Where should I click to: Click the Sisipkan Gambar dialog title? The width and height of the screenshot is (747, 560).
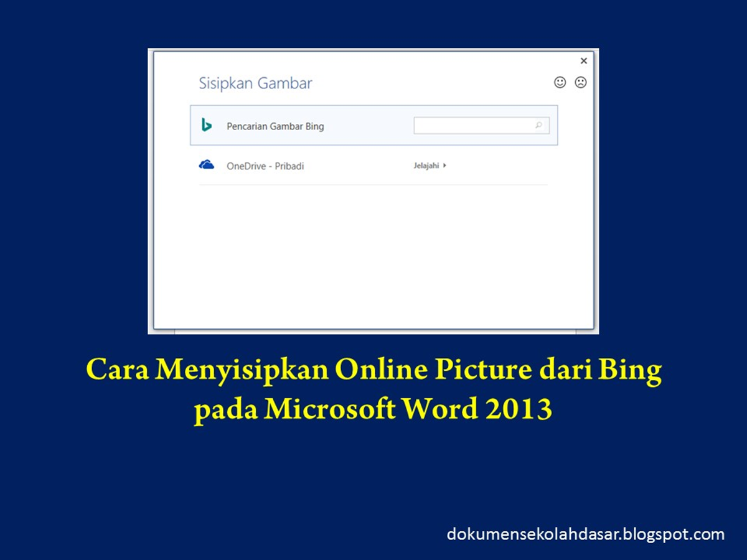(255, 83)
